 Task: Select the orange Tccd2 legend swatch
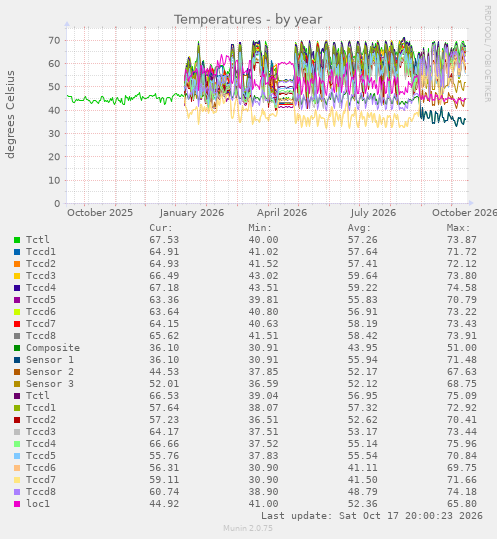(17, 264)
